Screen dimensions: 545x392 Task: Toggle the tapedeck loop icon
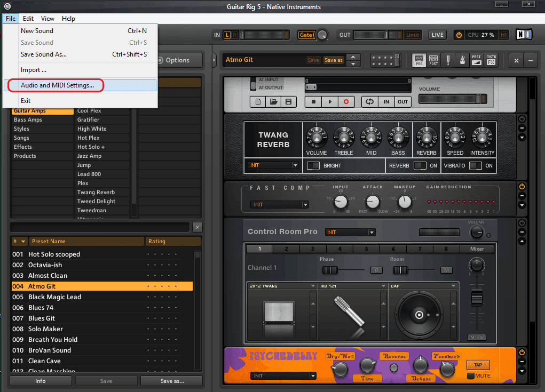tap(370, 102)
